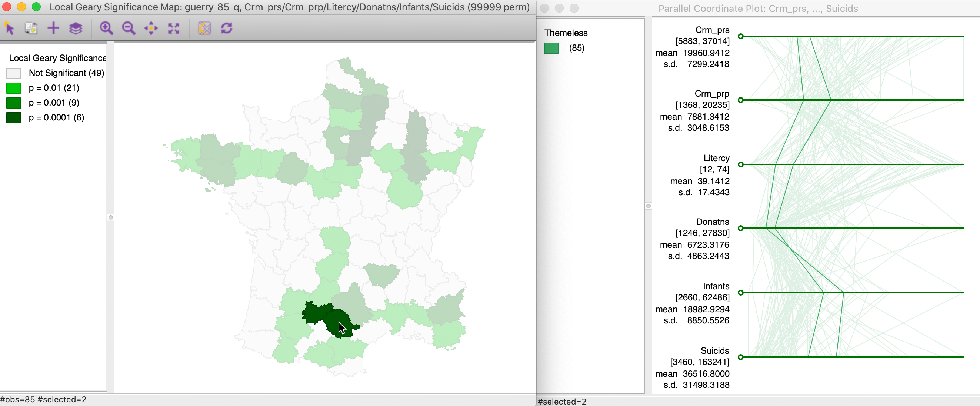The height and width of the screenshot is (406, 980).
Task: Click the p = 0.01 legend color box
Action: pos(14,88)
